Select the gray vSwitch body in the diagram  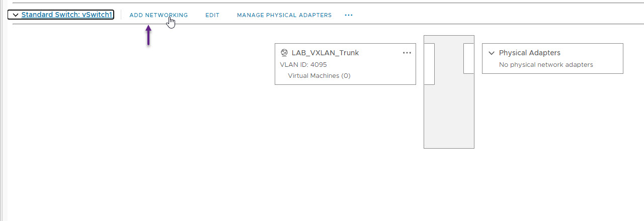(x=449, y=92)
